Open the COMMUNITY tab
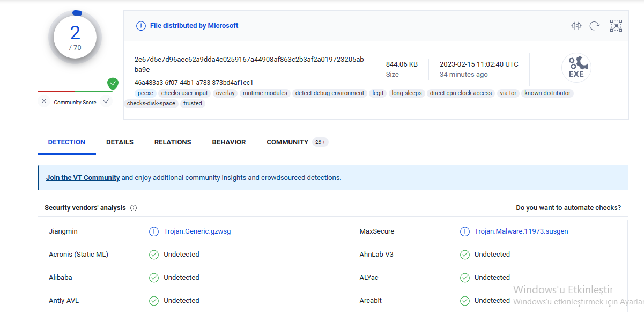Screen dimensions: 644x312 pos(287,142)
